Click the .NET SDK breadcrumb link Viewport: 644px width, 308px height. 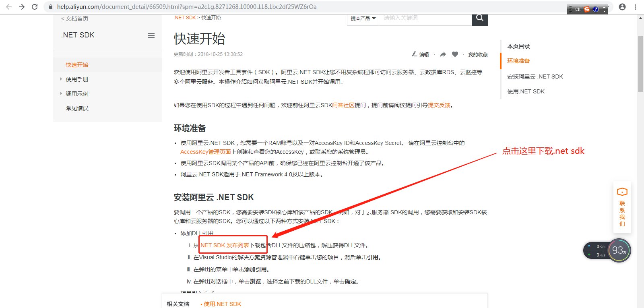click(185, 18)
